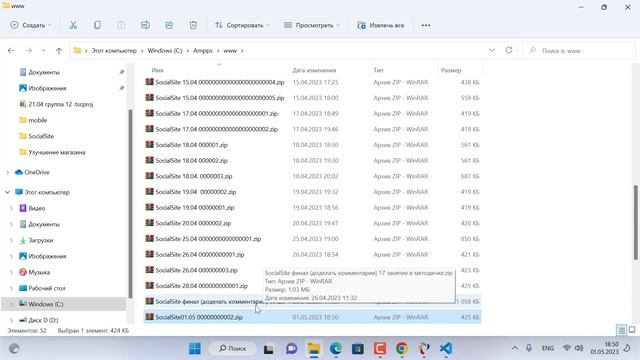Click the Share icon in toolbar
Image resolution: width=640 pixels, height=360 pixels.
point(169,25)
